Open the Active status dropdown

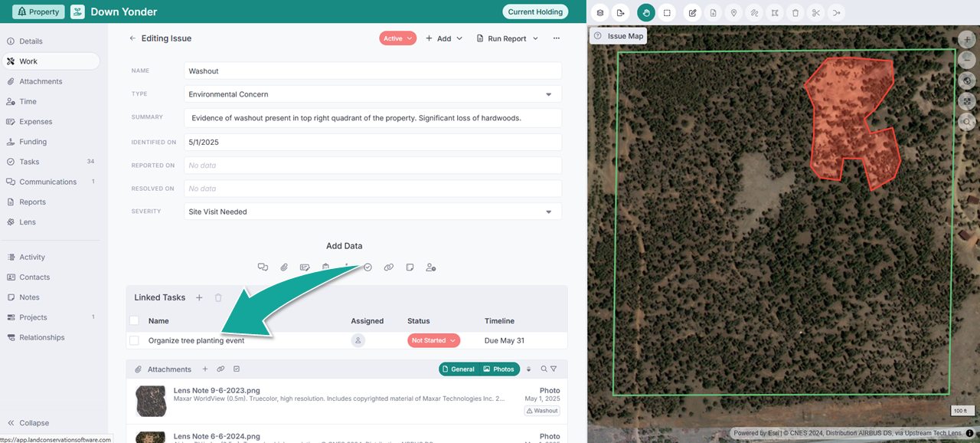[397, 38]
